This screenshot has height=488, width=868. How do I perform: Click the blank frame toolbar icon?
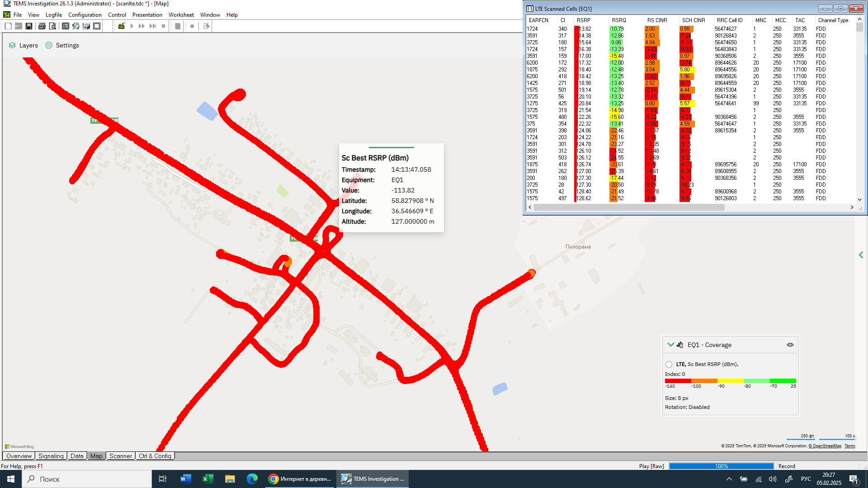click(97, 26)
